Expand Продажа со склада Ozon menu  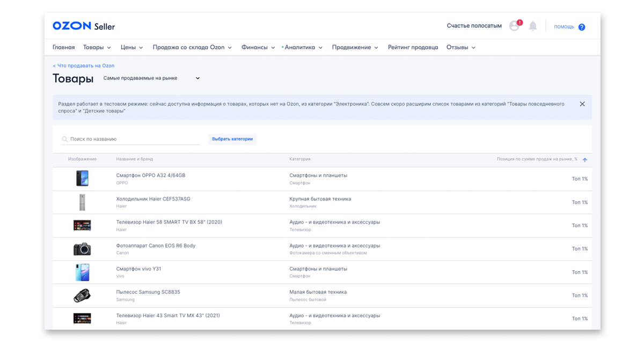[x=192, y=47]
